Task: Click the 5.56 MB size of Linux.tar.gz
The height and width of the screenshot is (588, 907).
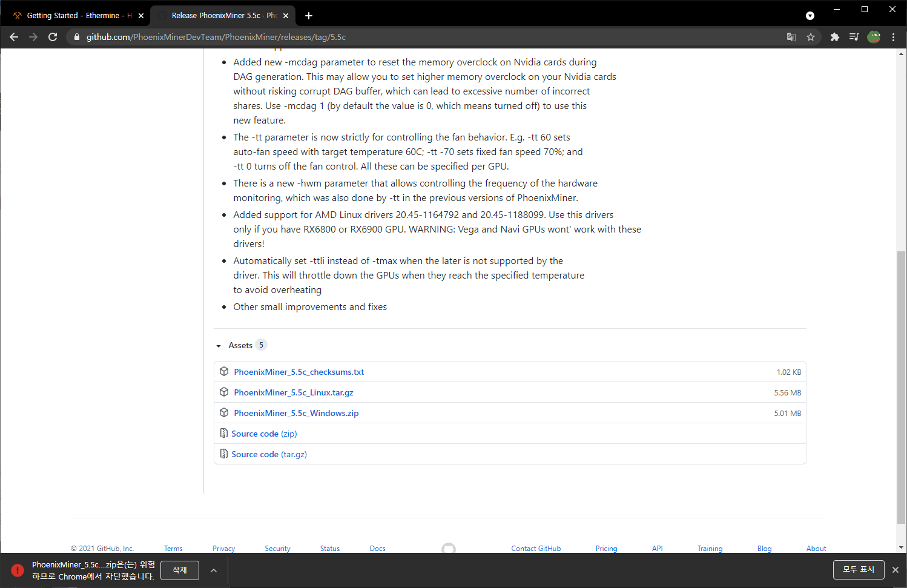Action: point(787,393)
